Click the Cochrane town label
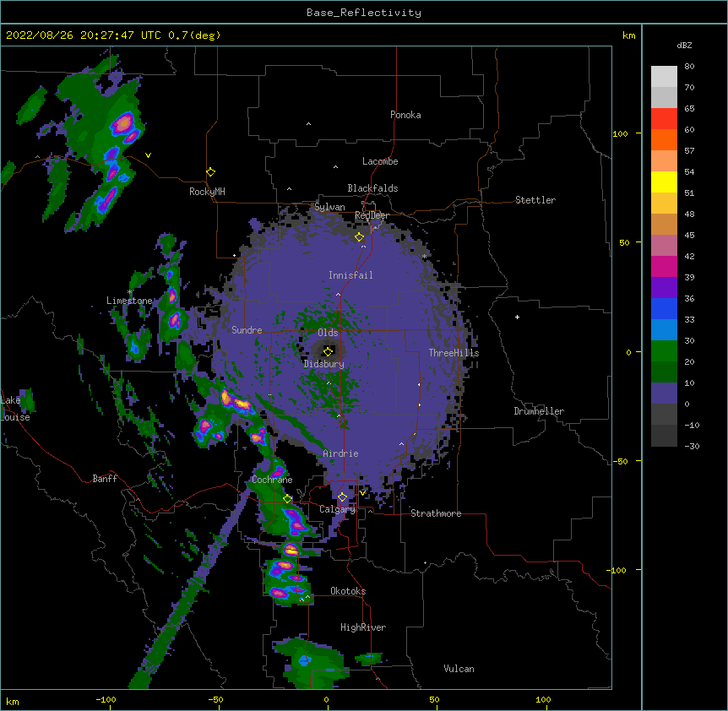 [272, 480]
